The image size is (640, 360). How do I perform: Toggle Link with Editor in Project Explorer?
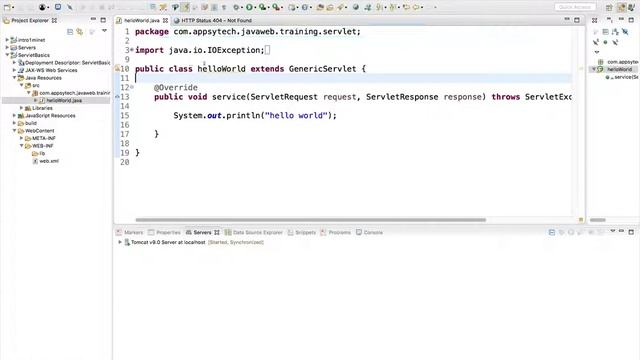[80, 31]
